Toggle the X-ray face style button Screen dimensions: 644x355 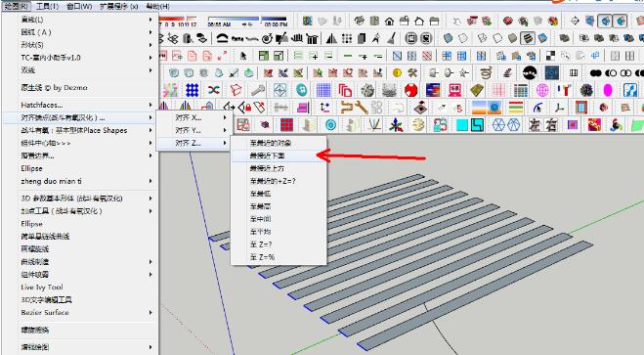click(x=449, y=38)
